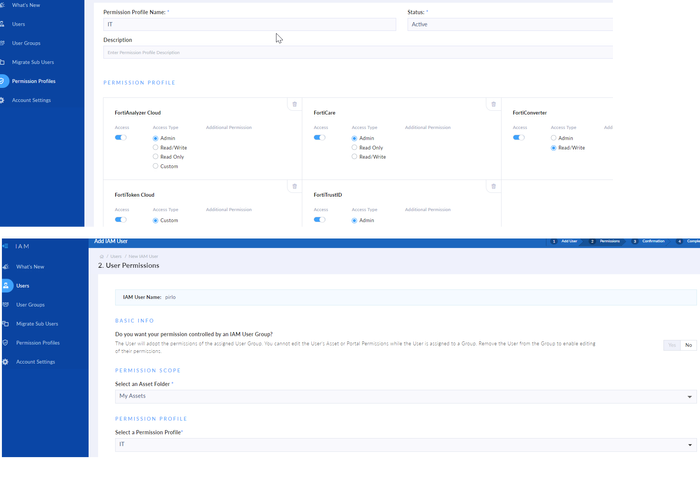Select Read/Write radio for FortiConverter
This screenshot has width=700, height=488.
click(x=554, y=148)
